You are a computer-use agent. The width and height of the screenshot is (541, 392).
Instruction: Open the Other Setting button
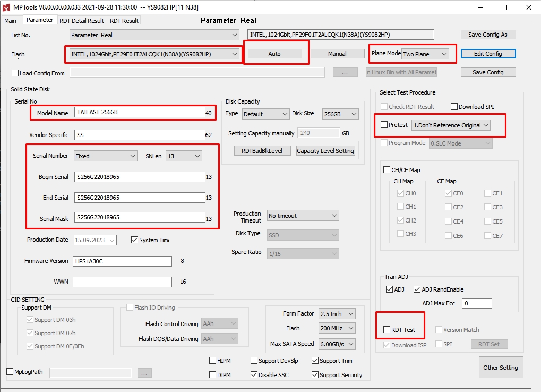[501, 368]
